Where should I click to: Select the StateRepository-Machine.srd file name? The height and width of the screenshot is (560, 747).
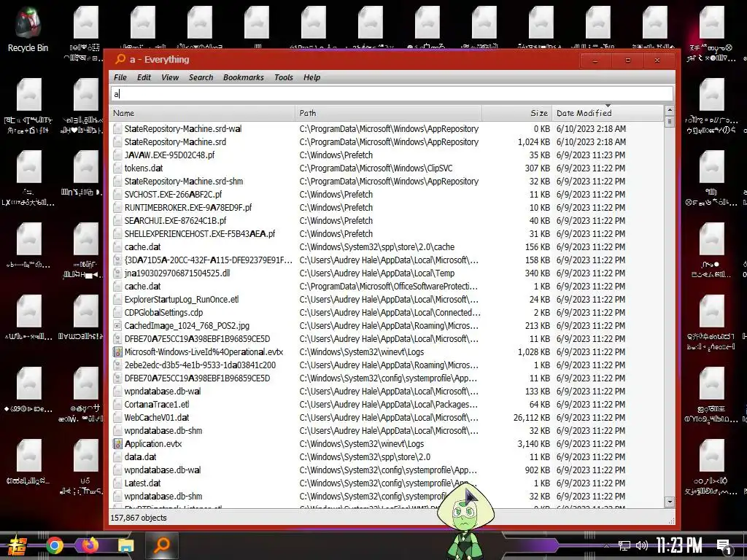click(175, 142)
